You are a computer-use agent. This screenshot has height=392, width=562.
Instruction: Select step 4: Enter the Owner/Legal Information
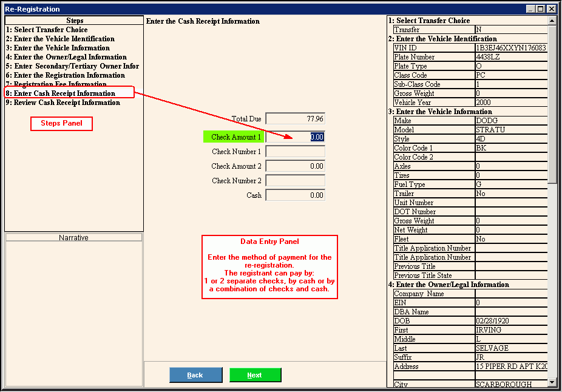point(66,57)
